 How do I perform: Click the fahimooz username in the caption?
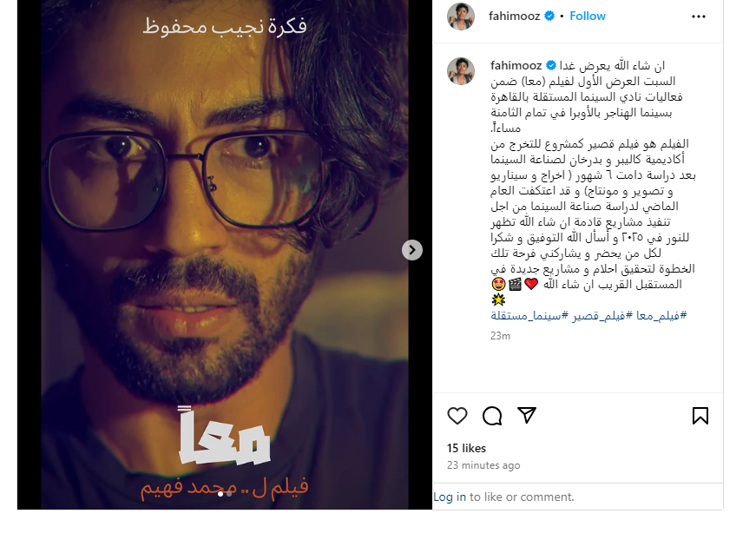(x=516, y=65)
